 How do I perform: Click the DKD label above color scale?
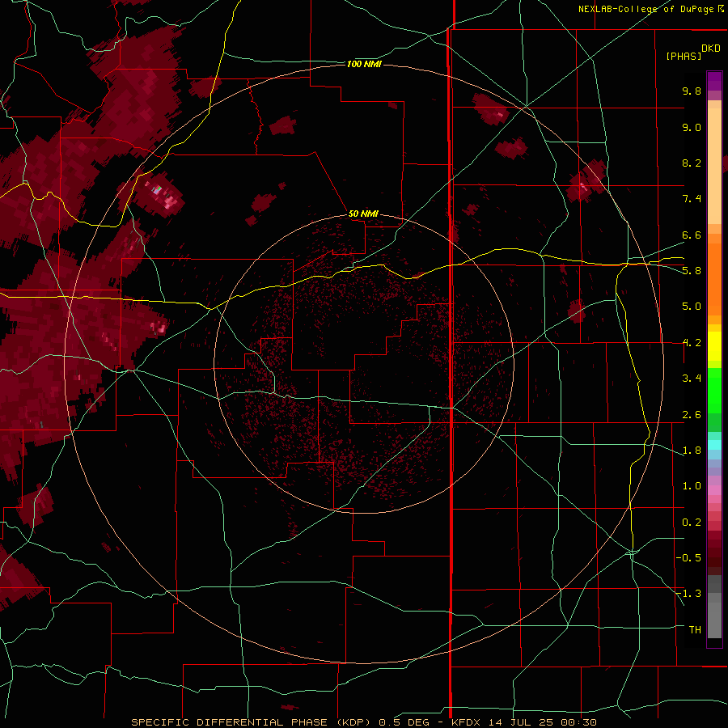pos(711,49)
